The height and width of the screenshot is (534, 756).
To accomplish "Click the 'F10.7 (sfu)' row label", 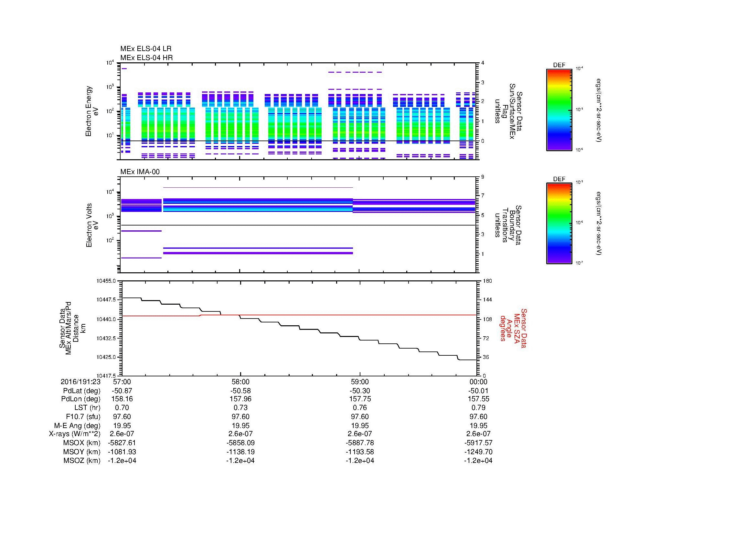I will (x=83, y=416).
